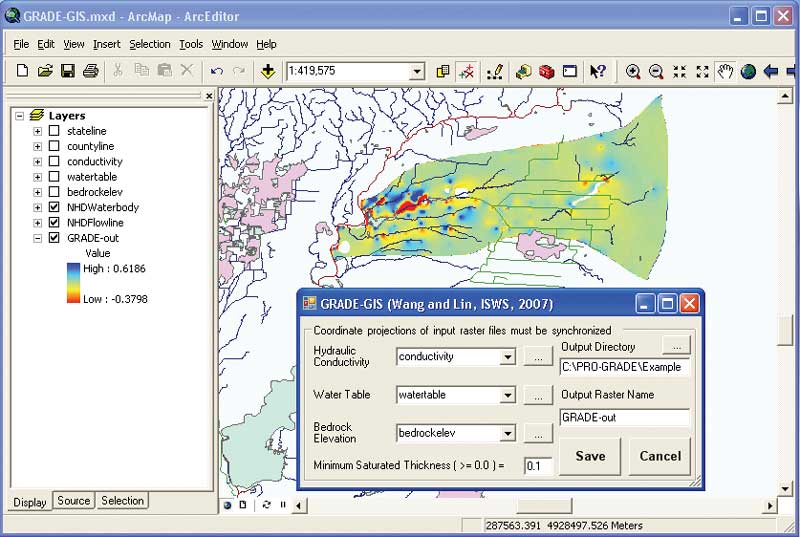Expand the stateline layer node
This screenshot has height=537, width=800.
37,131
